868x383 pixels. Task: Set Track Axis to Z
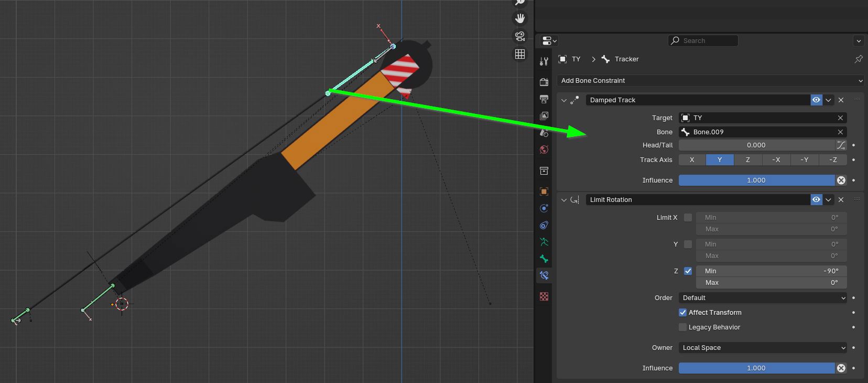coord(747,159)
